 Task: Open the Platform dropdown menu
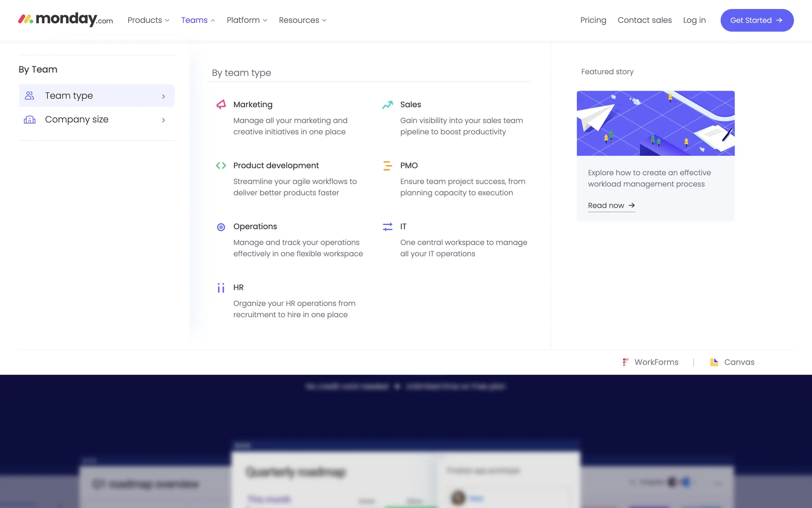[247, 20]
